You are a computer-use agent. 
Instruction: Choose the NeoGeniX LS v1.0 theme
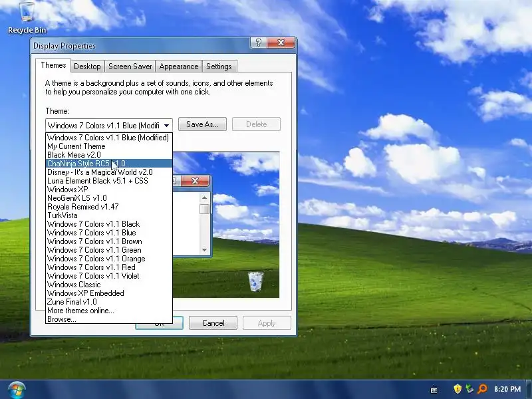click(109, 198)
